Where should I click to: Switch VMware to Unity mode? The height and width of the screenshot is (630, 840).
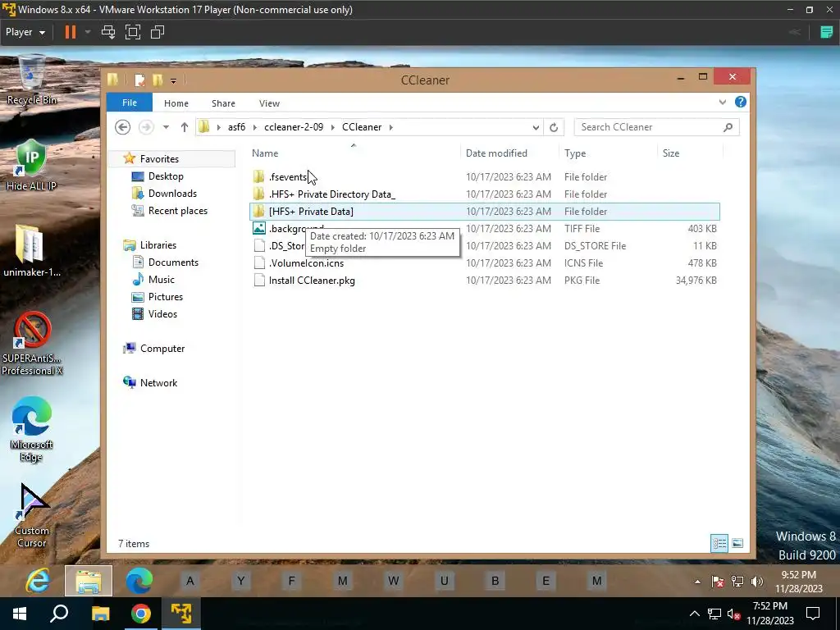coord(157,32)
